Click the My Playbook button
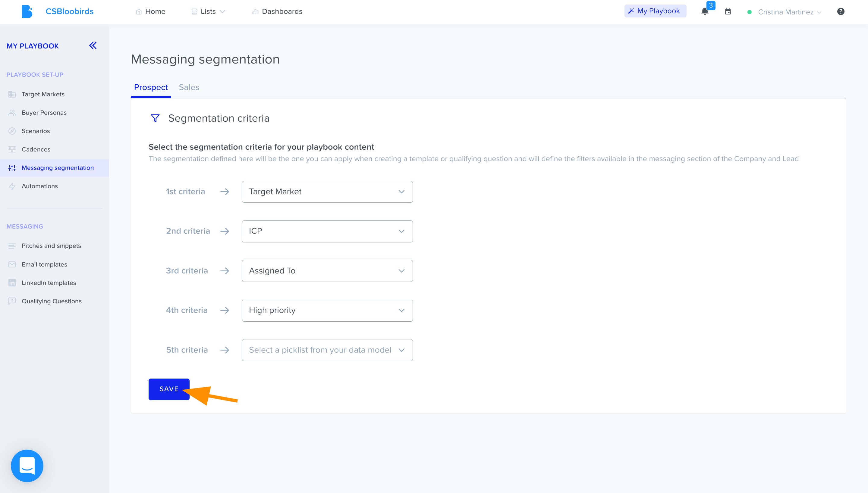 655,11
